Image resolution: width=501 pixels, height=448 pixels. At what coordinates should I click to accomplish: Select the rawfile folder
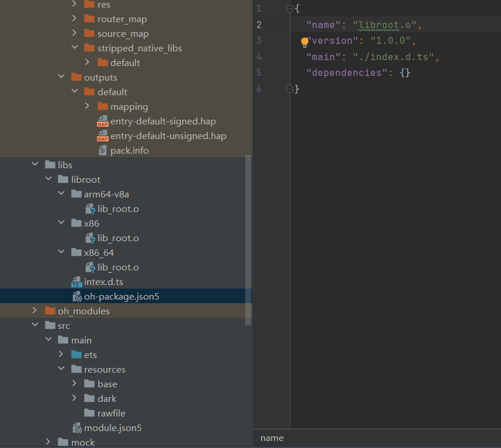(111, 413)
